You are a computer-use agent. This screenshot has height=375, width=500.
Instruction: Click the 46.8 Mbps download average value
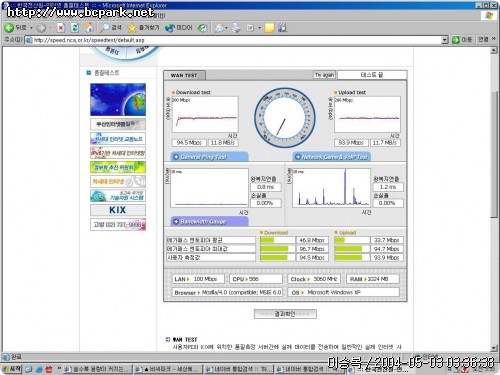click(x=312, y=240)
